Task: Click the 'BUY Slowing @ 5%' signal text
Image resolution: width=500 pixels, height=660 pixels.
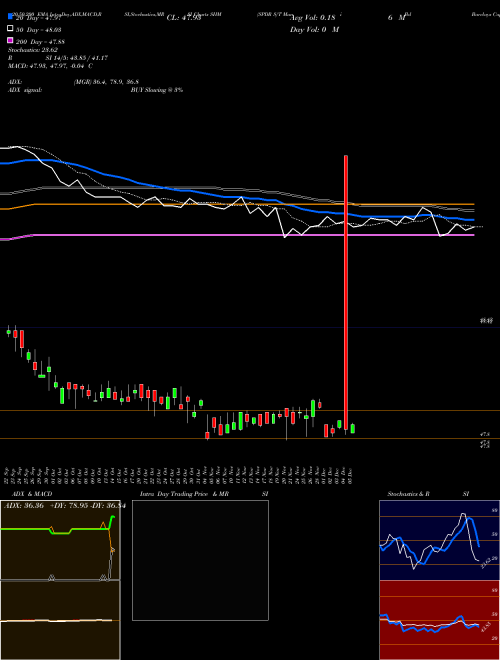Action: [157, 90]
